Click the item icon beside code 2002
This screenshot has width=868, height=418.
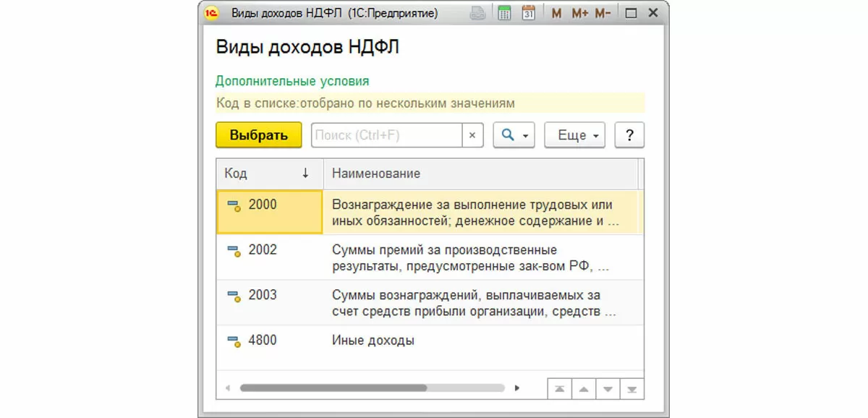tap(234, 251)
